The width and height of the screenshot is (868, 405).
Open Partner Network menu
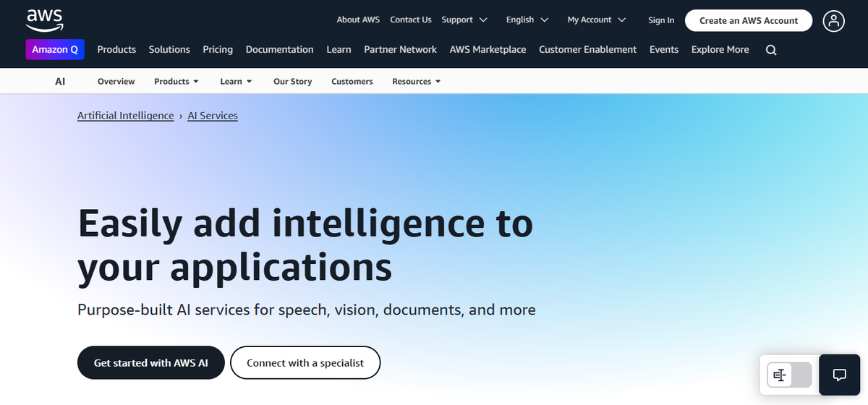400,49
